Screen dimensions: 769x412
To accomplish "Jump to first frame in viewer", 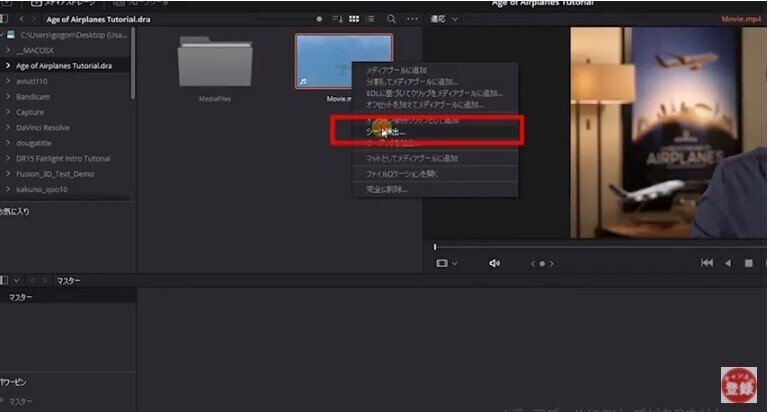I will (707, 263).
